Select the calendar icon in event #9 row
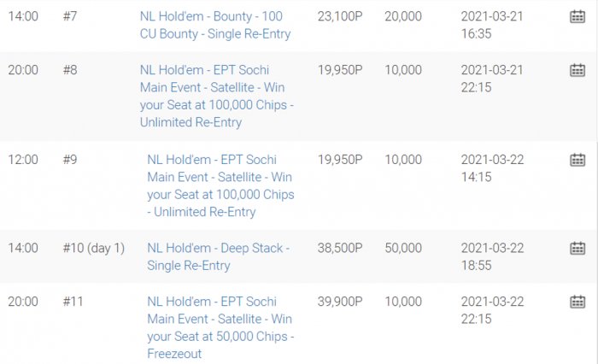This screenshot has width=598, height=364. pos(577,160)
